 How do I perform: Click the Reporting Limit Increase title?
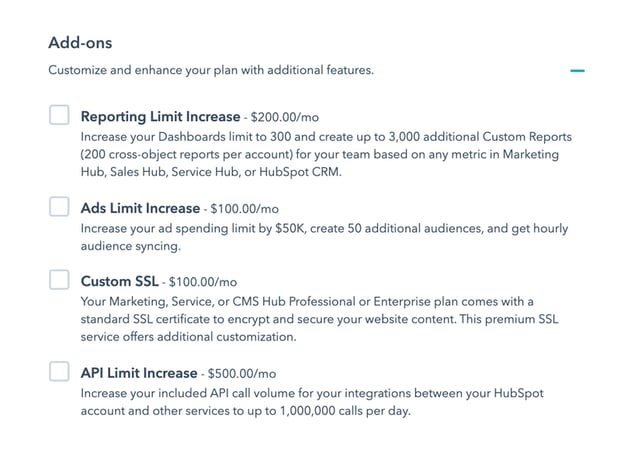[x=160, y=116]
